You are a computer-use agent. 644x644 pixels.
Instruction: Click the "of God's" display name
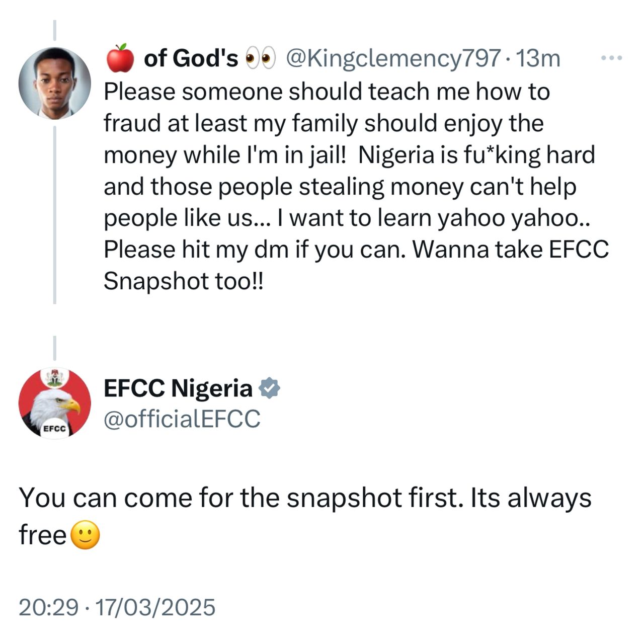point(191,58)
